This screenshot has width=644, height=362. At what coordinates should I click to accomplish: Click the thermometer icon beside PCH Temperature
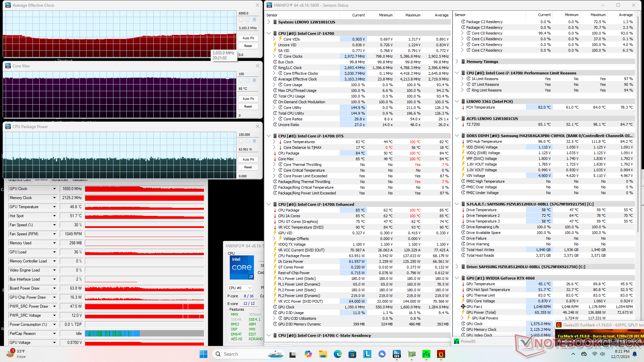coord(463,107)
